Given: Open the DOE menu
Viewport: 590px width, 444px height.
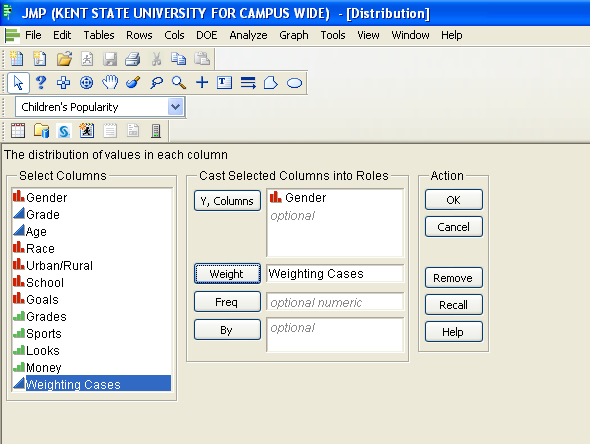Looking at the screenshot, I should tap(207, 35).
